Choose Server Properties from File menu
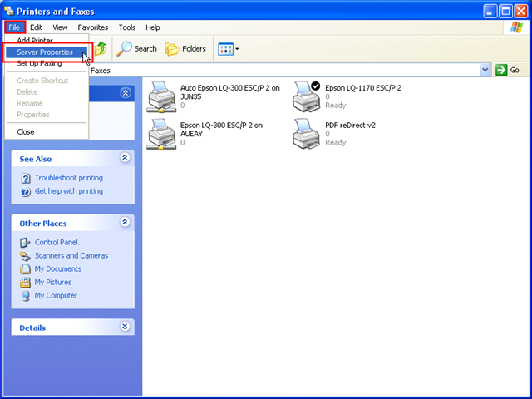This screenshot has height=399, width=532. tap(45, 52)
